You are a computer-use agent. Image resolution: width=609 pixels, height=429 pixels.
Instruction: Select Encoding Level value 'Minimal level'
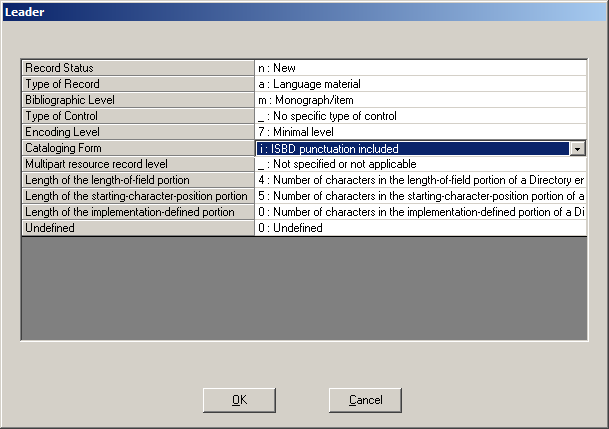coord(420,132)
